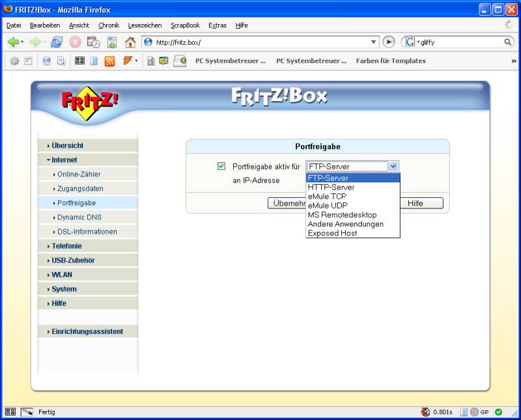
Task: Open the FTP-Server combo box arrow
Action: (x=393, y=166)
